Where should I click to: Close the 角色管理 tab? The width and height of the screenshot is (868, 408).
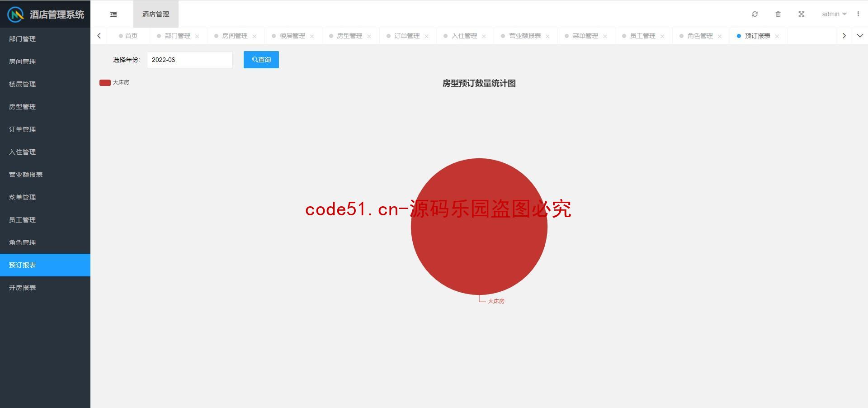[720, 36]
